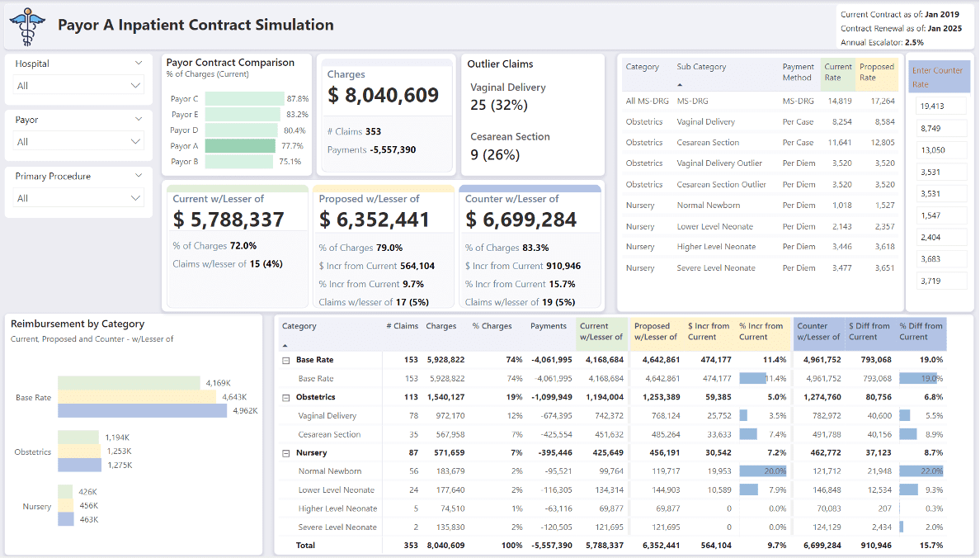Click the Vaginal Delivery counter rate 8,749
The width and height of the screenshot is (980, 558).
pos(941,129)
